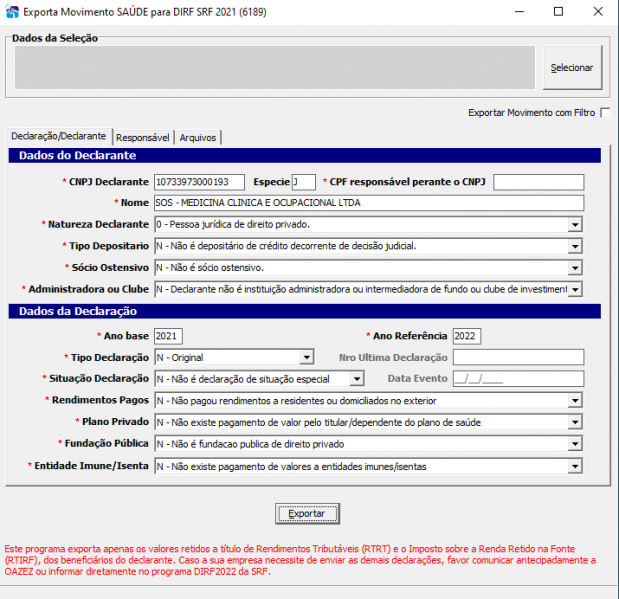Click the Nome field
Image resolution: width=619 pixels, height=599 pixels.
[x=369, y=203]
